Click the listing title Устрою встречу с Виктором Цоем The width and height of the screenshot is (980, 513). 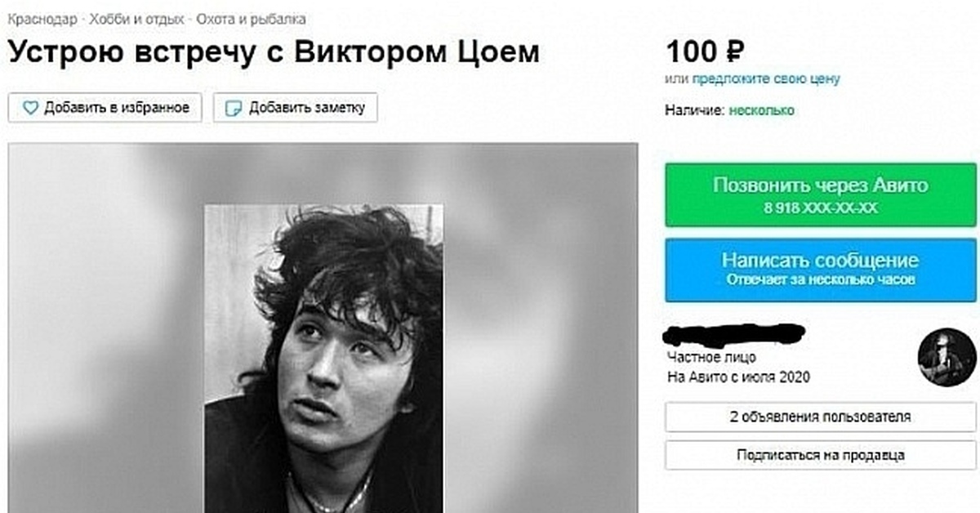tap(274, 51)
